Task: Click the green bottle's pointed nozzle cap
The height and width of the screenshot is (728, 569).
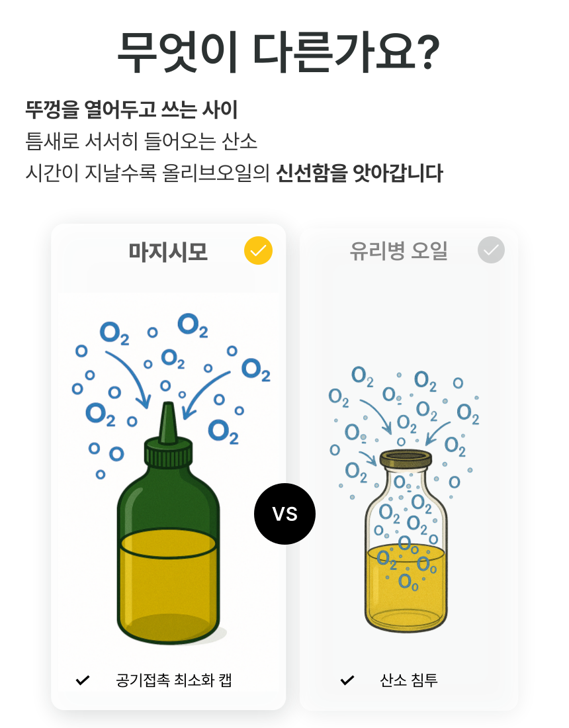Action: click(168, 422)
